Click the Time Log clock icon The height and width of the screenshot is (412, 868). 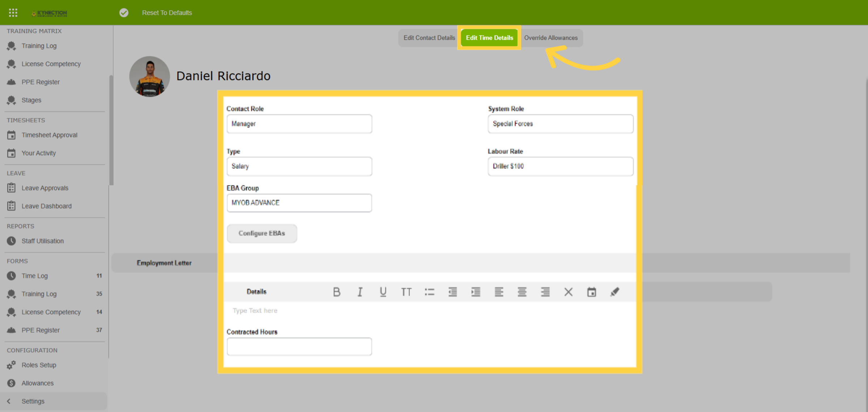[11, 276]
